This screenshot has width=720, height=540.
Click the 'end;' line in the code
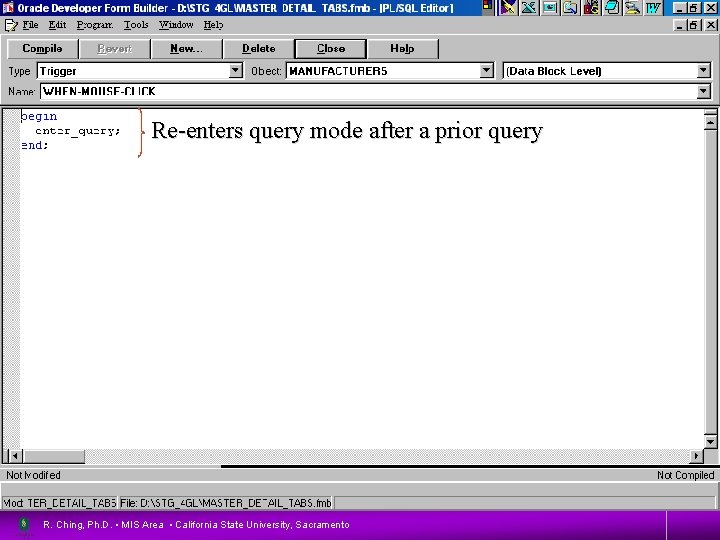pos(34,145)
